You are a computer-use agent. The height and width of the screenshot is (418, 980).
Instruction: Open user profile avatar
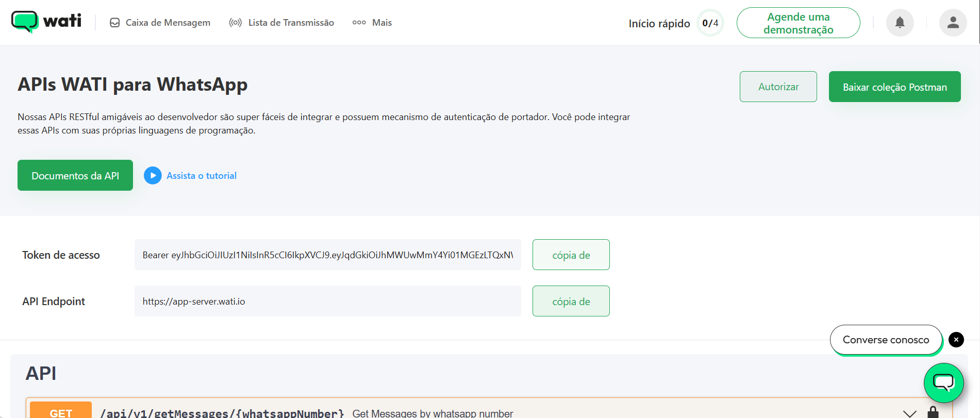953,23
